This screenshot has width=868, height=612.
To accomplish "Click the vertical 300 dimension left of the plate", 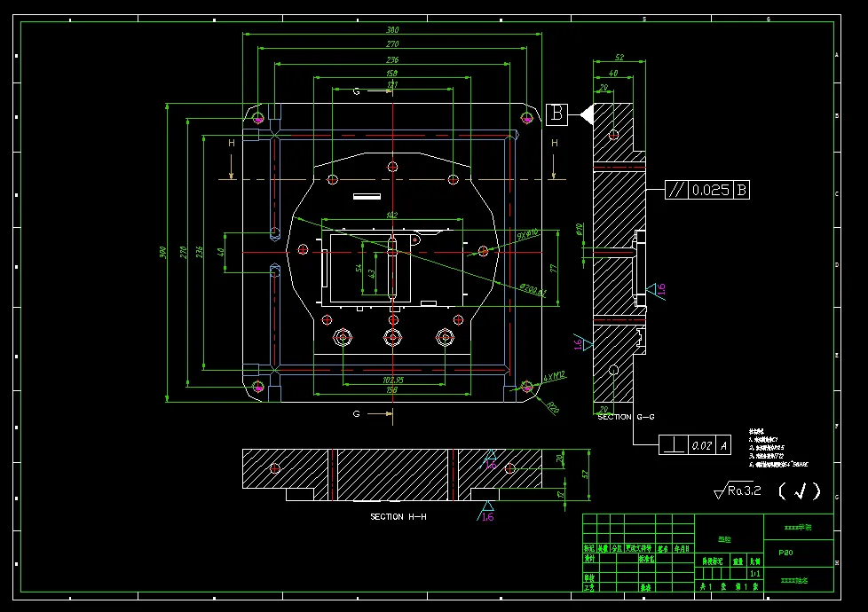I will [x=162, y=252].
